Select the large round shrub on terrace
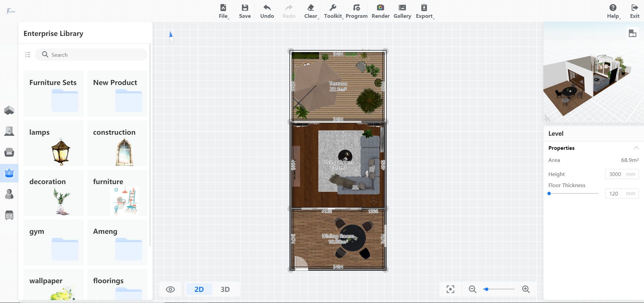The height and width of the screenshot is (303, 644). (370, 100)
